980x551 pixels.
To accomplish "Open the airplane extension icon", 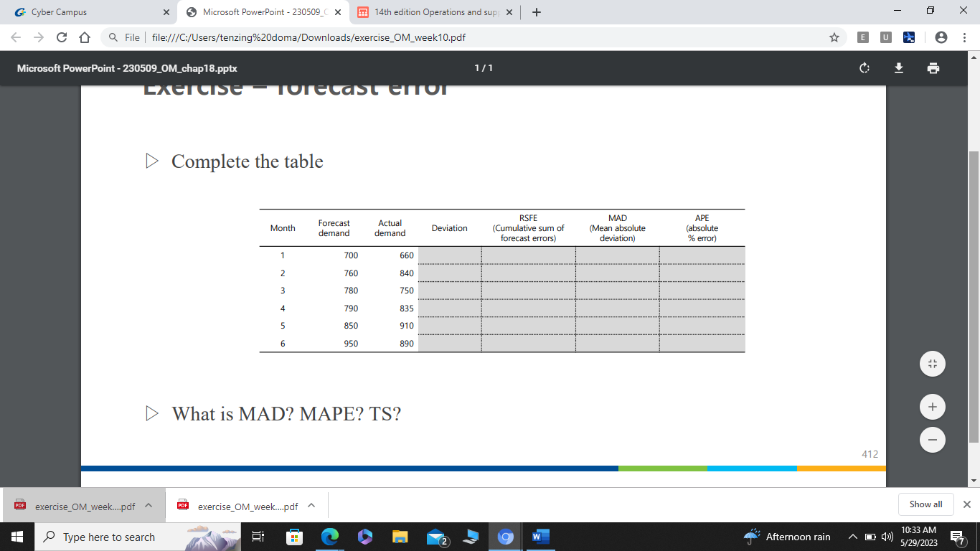I will pyautogui.click(x=909, y=37).
